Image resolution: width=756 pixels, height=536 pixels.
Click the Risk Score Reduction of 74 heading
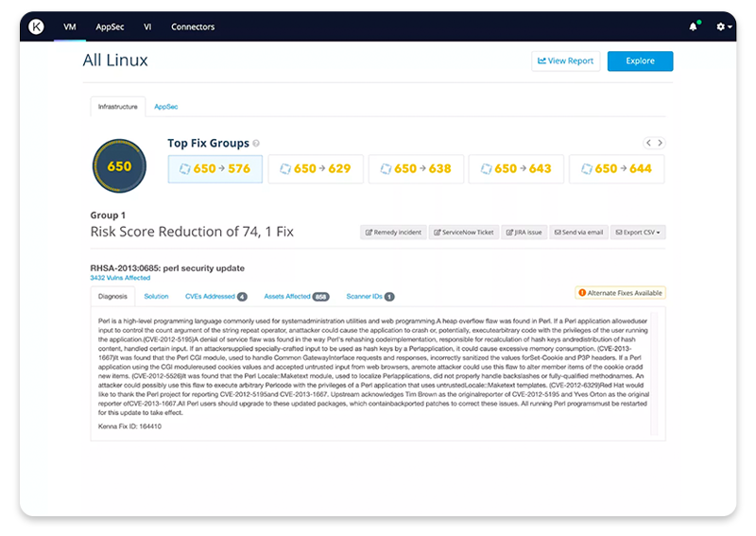192,232
